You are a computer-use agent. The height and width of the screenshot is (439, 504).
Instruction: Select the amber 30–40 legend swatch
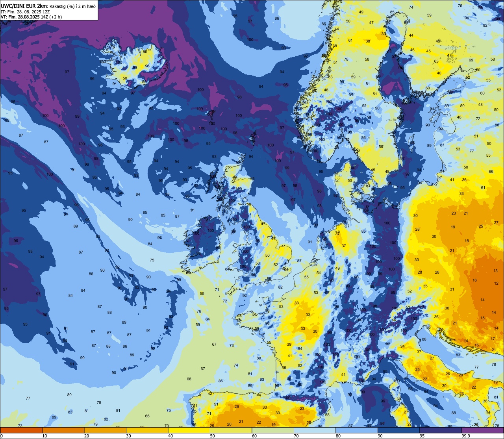(x=147, y=430)
